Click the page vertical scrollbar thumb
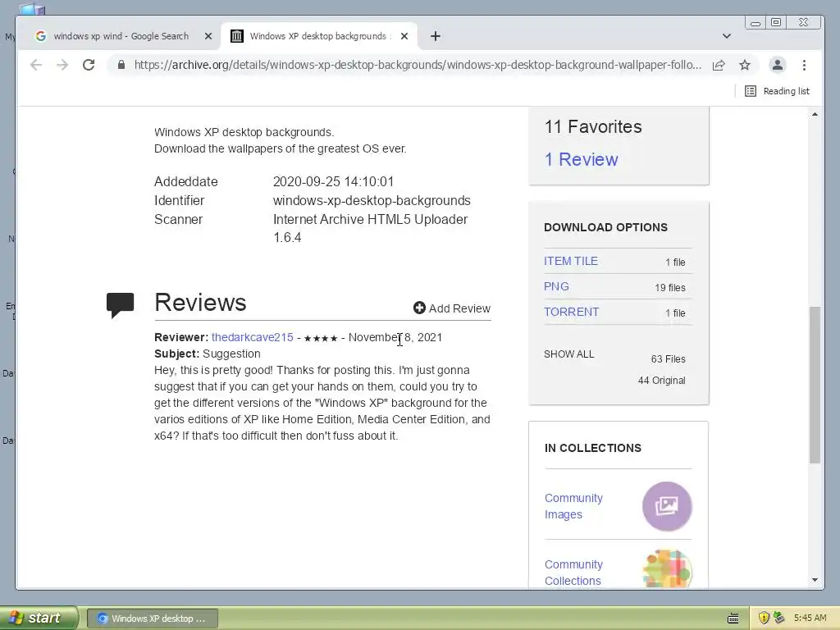This screenshot has width=840, height=630. 815,385
